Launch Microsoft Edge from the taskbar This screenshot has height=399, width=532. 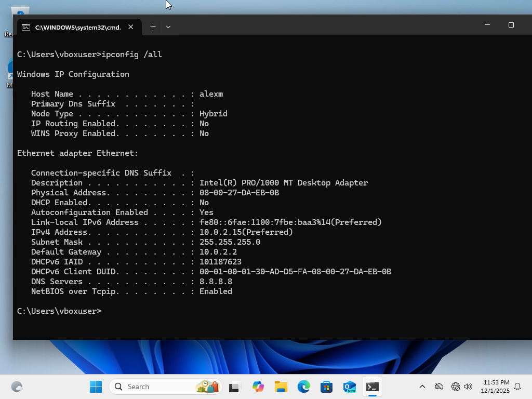tap(304, 387)
